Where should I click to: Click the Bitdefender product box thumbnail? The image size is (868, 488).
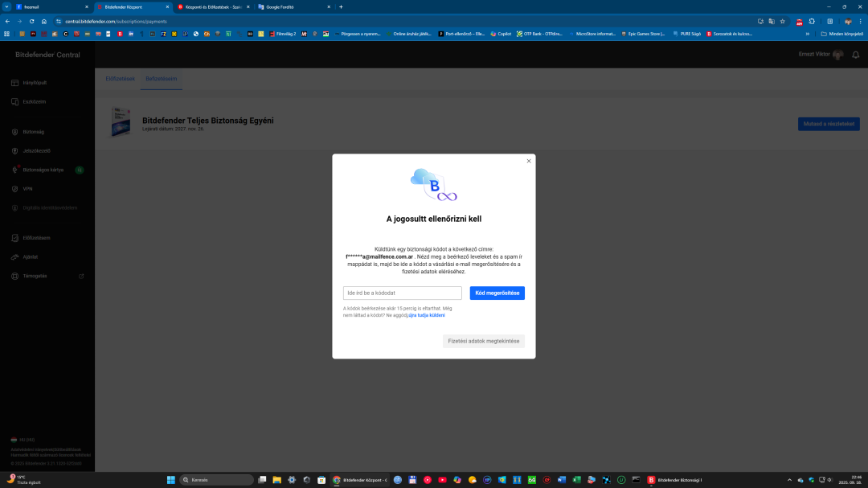121,122
